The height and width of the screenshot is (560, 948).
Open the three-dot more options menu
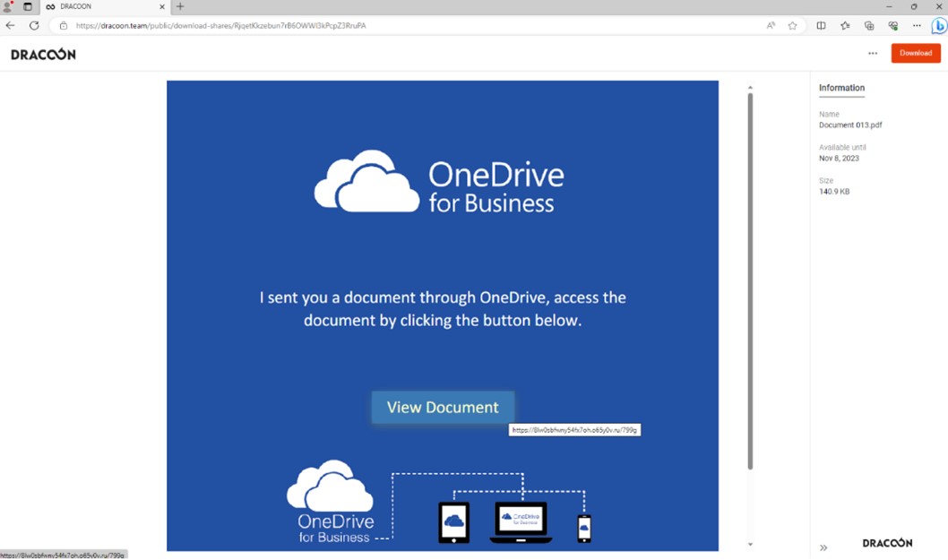pos(873,53)
